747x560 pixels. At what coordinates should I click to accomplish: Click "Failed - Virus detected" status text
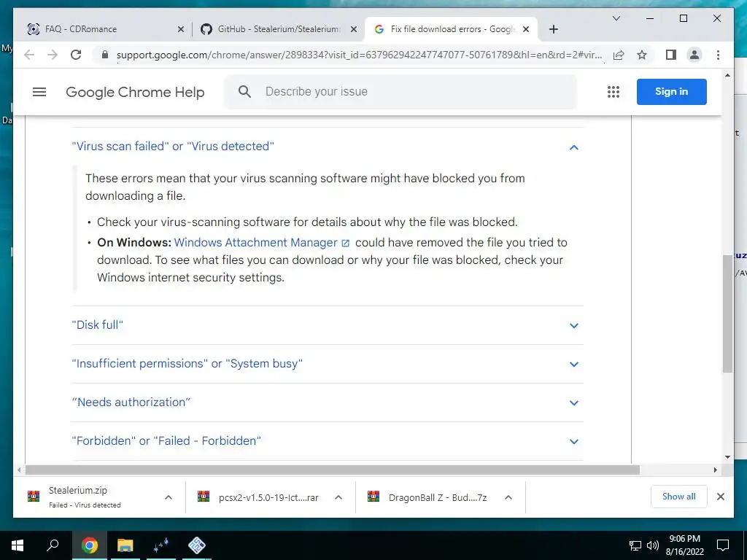click(x=85, y=505)
